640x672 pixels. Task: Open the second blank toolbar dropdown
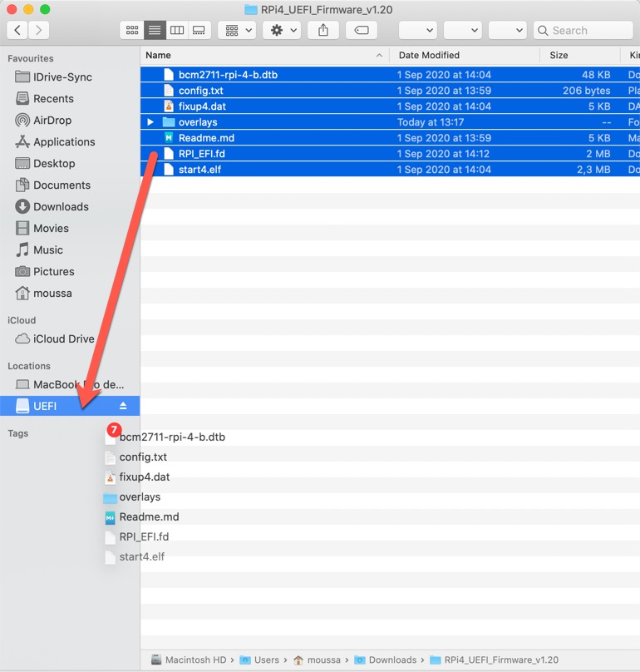(463, 31)
